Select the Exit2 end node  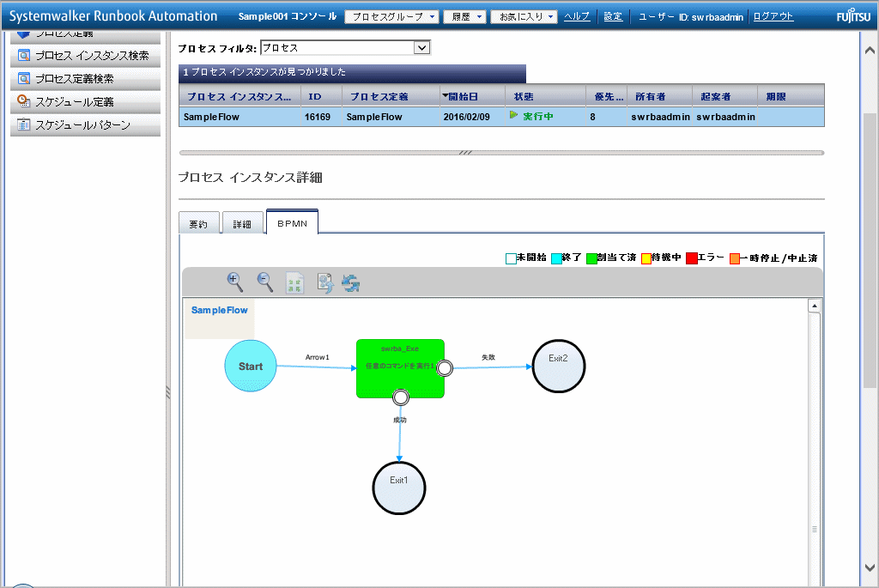[558, 366]
